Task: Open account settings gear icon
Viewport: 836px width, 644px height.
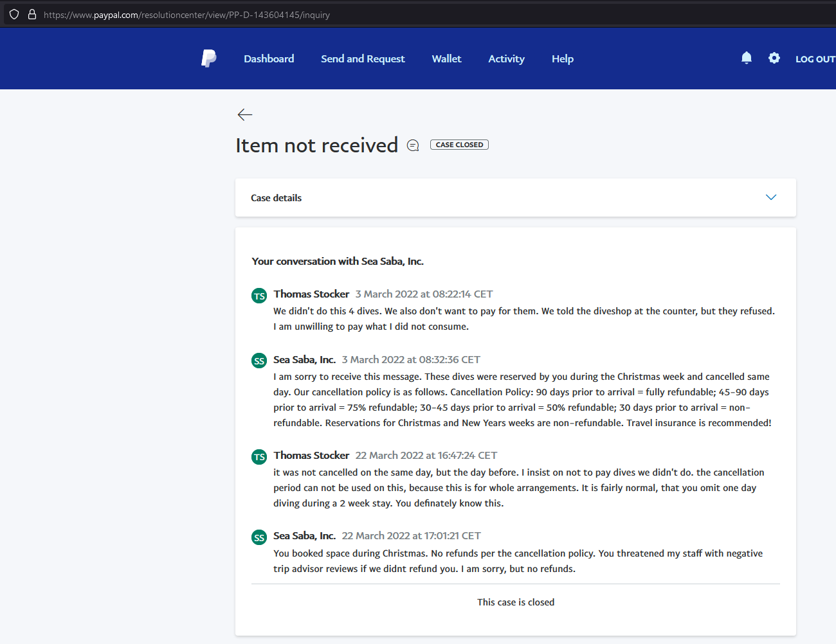Action: pos(774,58)
